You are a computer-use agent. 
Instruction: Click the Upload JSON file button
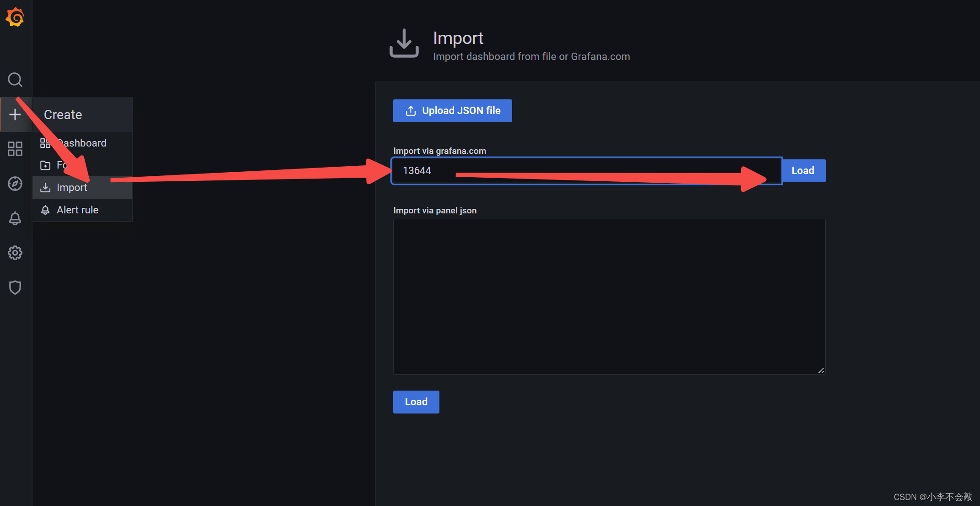pyautogui.click(x=452, y=111)
